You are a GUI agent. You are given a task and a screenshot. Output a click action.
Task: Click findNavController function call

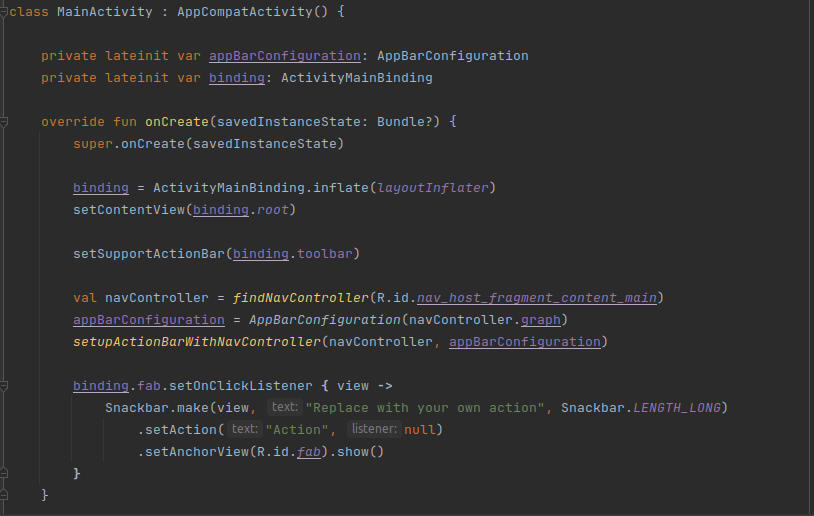(x=300, y=298)
